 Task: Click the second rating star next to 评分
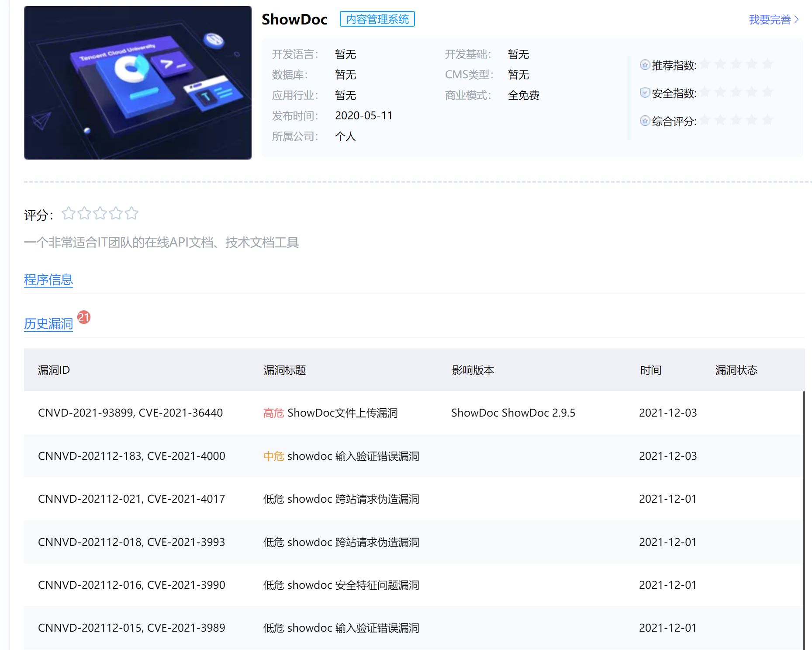point(84,213)
